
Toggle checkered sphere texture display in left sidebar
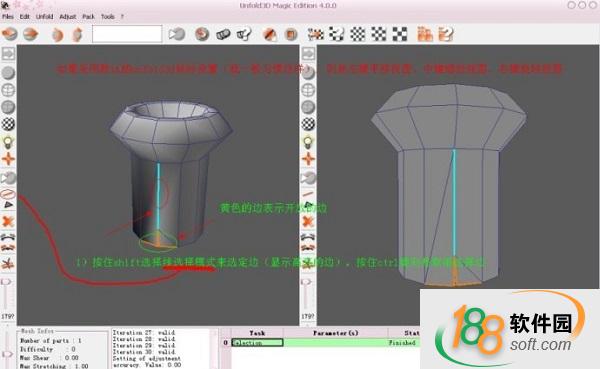8,124
